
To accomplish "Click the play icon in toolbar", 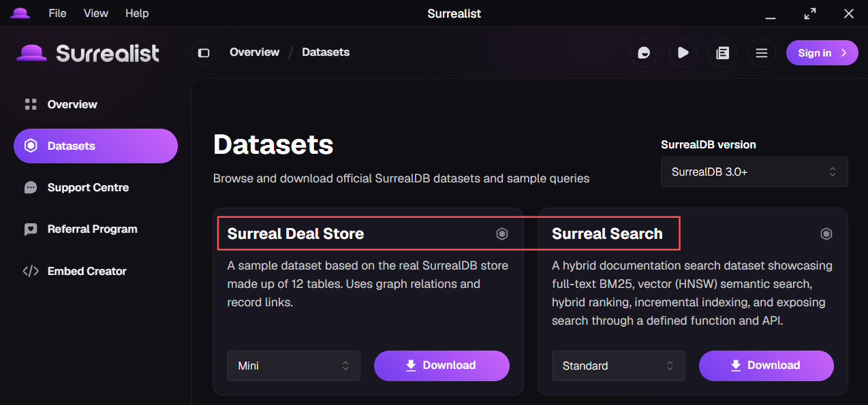I will [683, 52].
